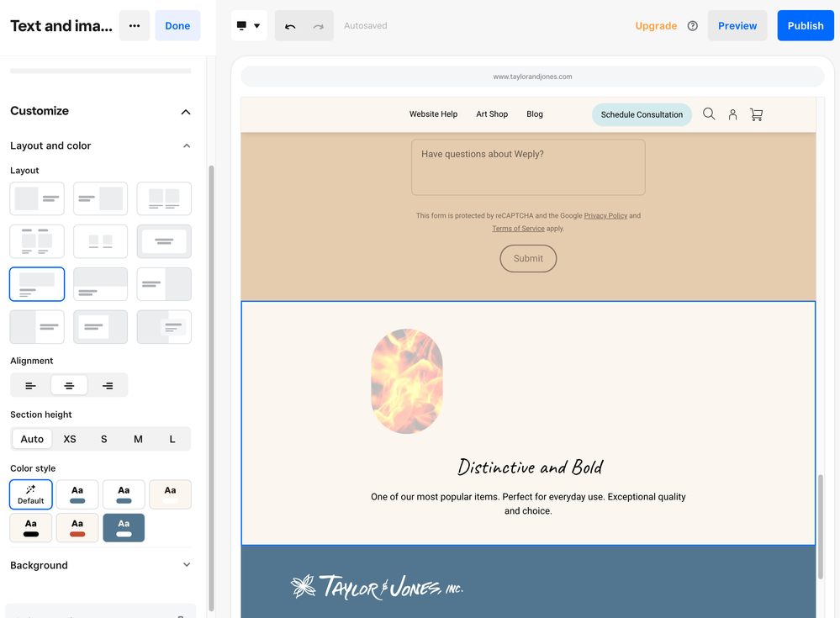Expand the Background section
Viewport: 840px width, 618px height.
pos(186,565)
